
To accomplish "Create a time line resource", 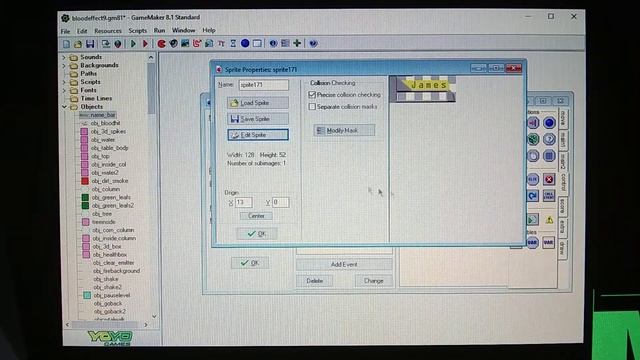I will tap(233, 44).
